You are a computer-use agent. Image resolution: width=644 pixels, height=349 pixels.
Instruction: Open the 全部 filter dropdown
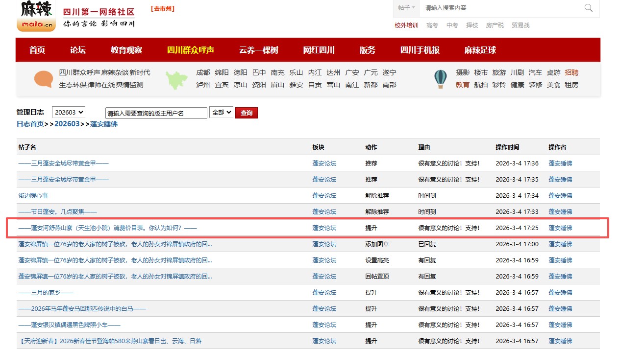tap(221, 113)
